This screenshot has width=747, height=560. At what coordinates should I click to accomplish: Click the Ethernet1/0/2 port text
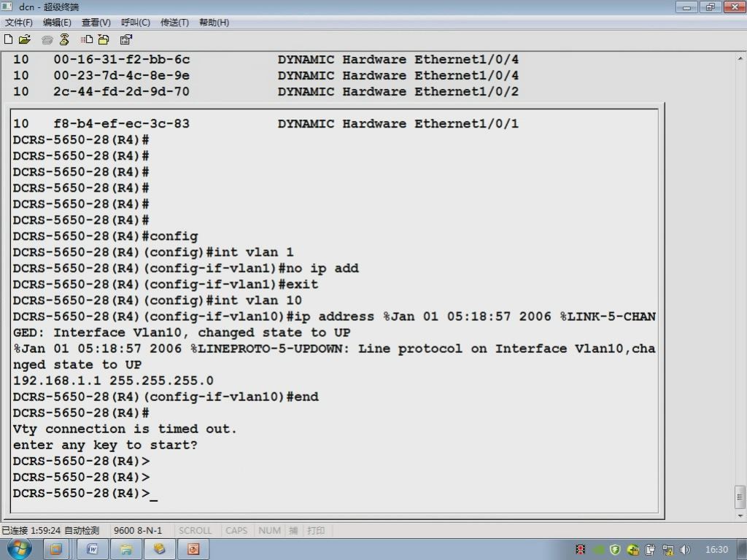466,91
